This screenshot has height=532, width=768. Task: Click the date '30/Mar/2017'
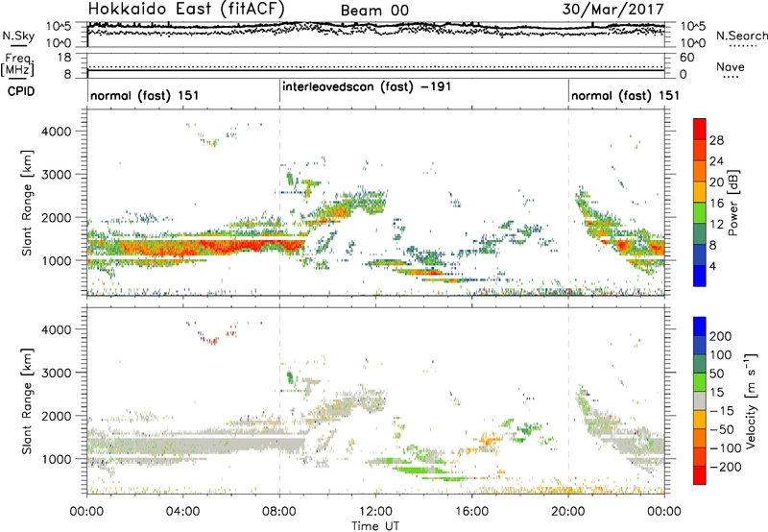click(x=612, y=9)
